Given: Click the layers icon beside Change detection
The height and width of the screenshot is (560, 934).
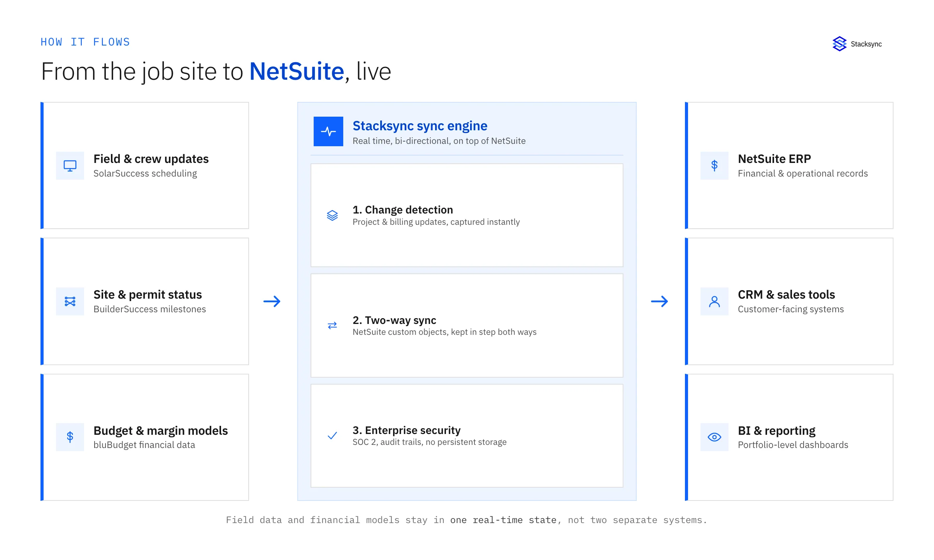Looking at the screenshot, I should click(332, 215).
